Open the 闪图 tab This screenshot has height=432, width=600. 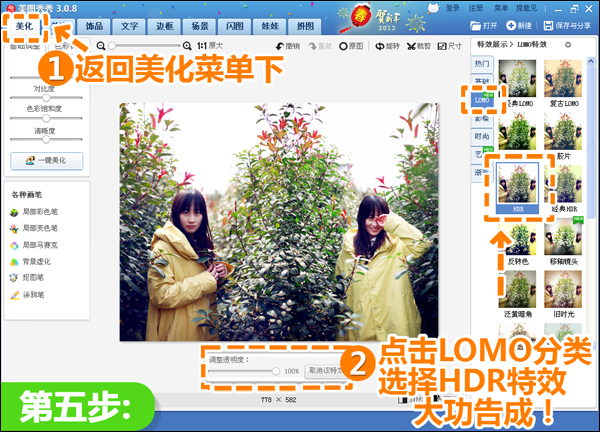235,26
